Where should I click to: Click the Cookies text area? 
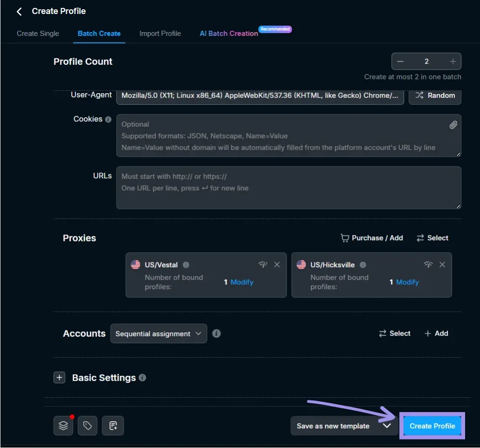coord(288,136)
